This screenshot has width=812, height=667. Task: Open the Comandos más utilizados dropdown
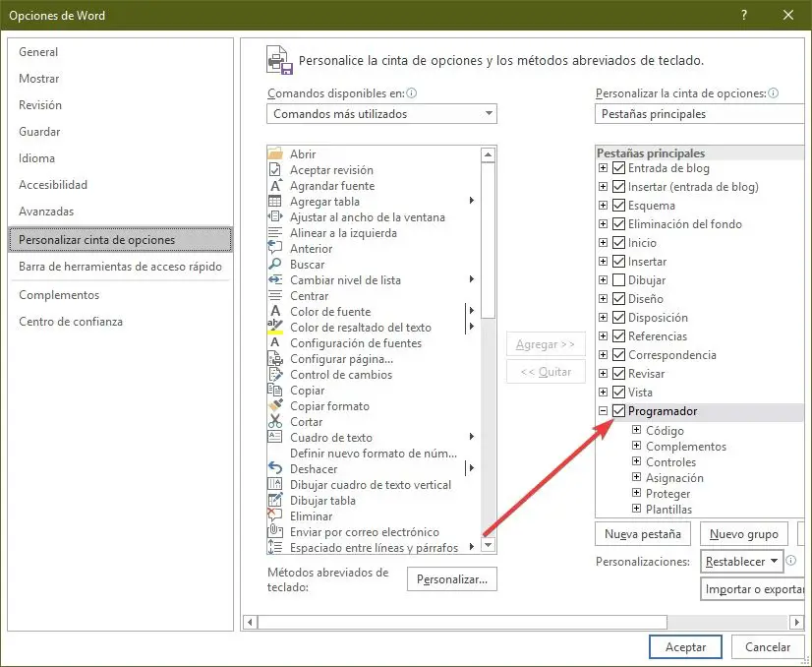(381, 114)
